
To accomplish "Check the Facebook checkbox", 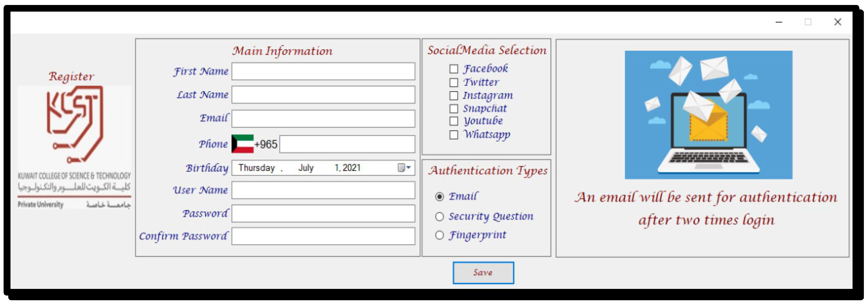I will pyautogui.click(x=453, y=69).
